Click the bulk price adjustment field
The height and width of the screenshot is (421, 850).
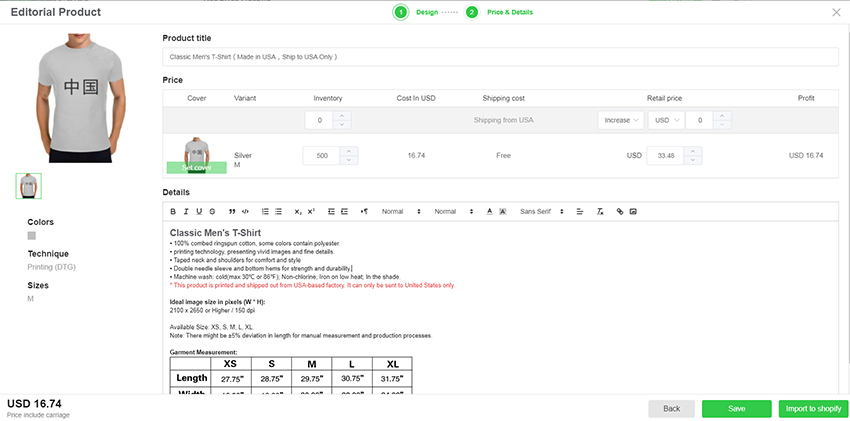[x=699, y=120]
